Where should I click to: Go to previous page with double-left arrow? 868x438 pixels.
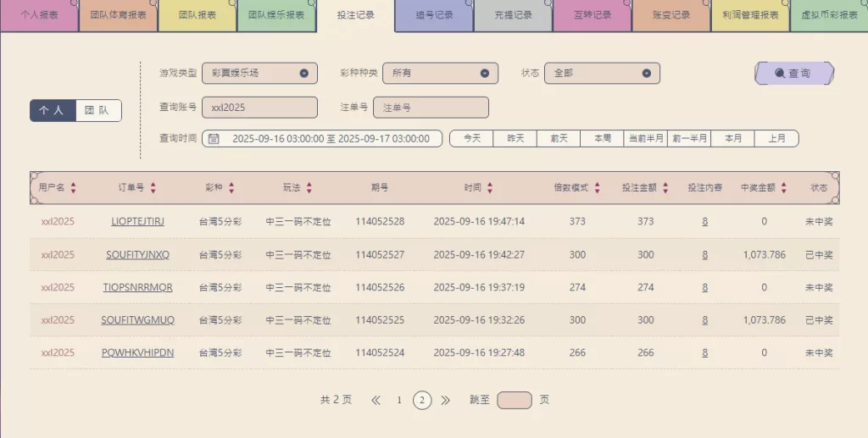[376, 401]
